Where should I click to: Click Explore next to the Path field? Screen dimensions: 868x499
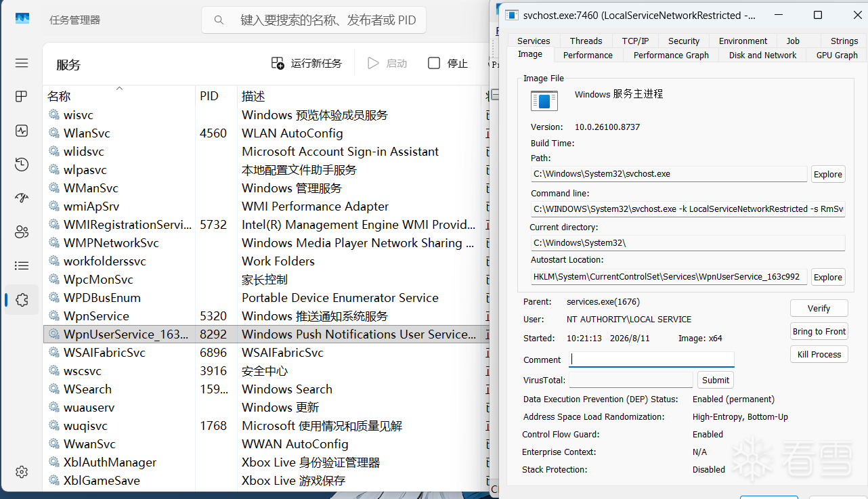[828, 174]
